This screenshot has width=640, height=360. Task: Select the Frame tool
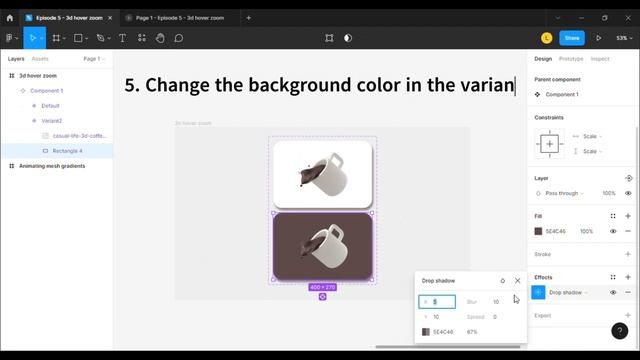pos(56,38)
